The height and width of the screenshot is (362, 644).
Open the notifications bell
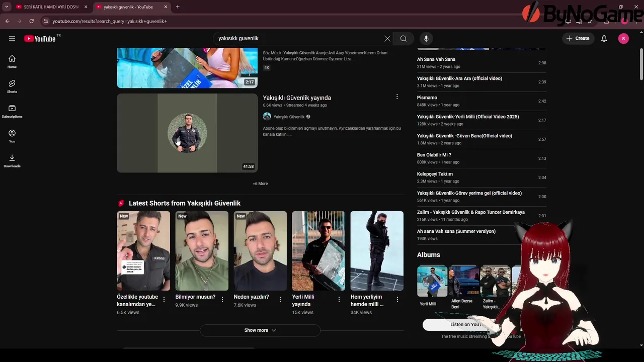point(604,38)
